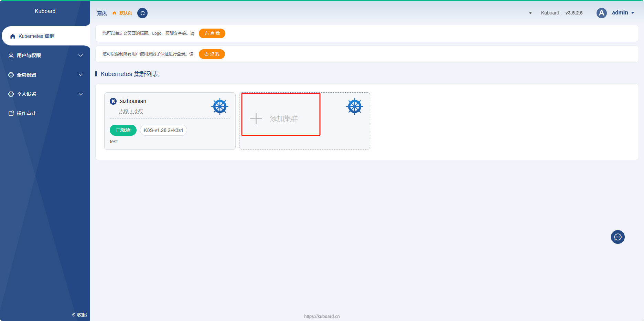Click the admin username

coord(620,13)
